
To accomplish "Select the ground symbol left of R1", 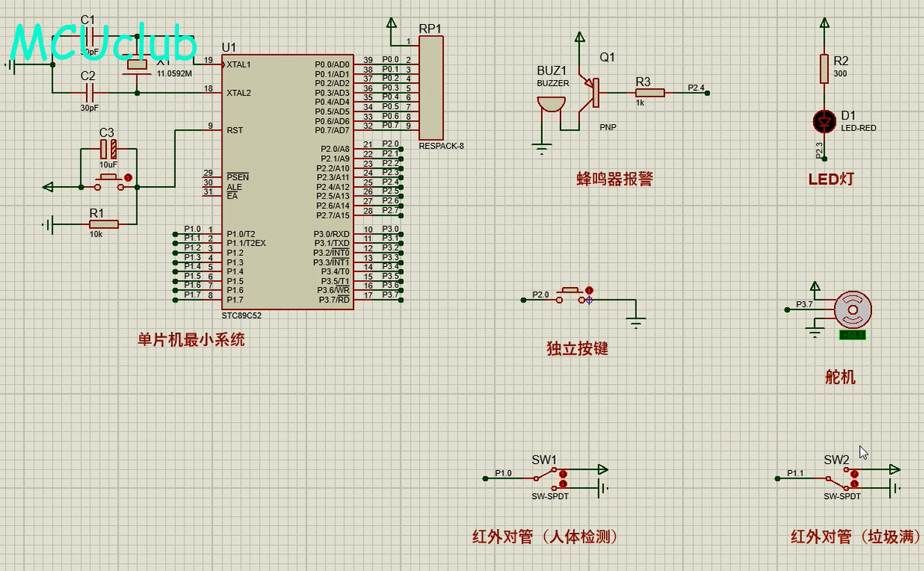I will click(x=48, y=225).
